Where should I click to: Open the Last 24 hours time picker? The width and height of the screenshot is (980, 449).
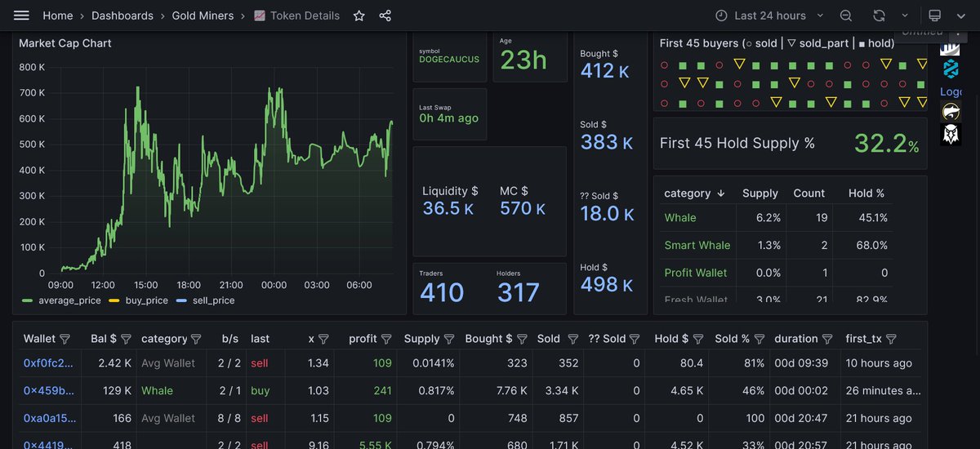coord(769,16)
